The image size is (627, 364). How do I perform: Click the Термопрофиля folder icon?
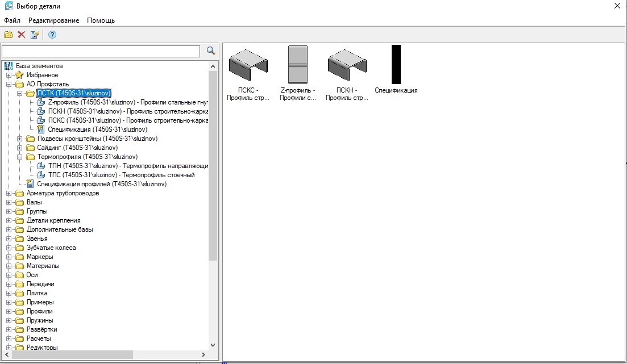pos(30,157)
